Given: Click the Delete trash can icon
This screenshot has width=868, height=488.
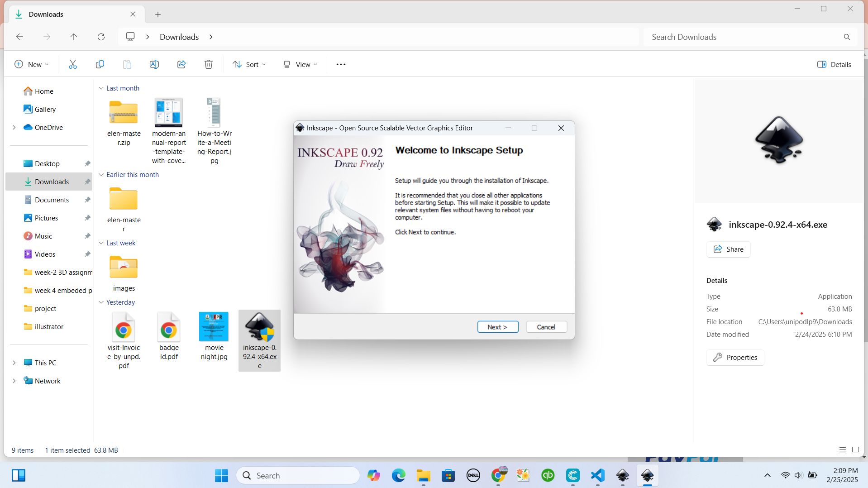Looking at the screenshot, I should [209, 64].
